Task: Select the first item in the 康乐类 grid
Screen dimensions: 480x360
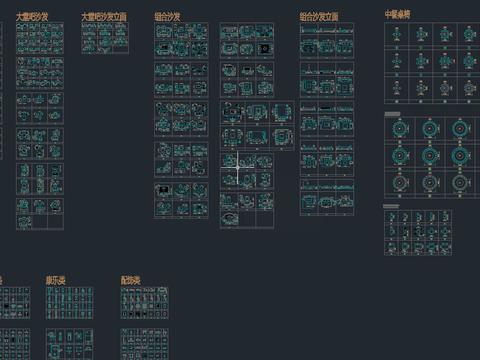Action: click(x=50, y=291)
